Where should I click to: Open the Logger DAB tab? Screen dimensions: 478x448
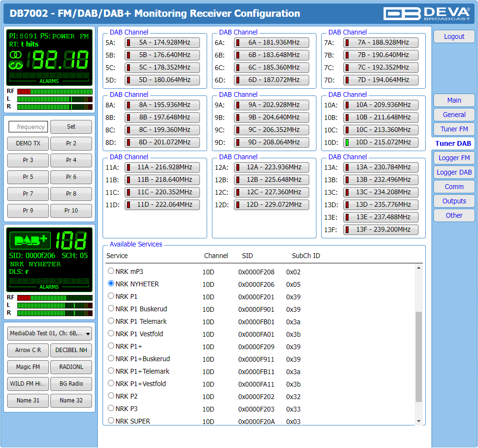pos(454,172)
